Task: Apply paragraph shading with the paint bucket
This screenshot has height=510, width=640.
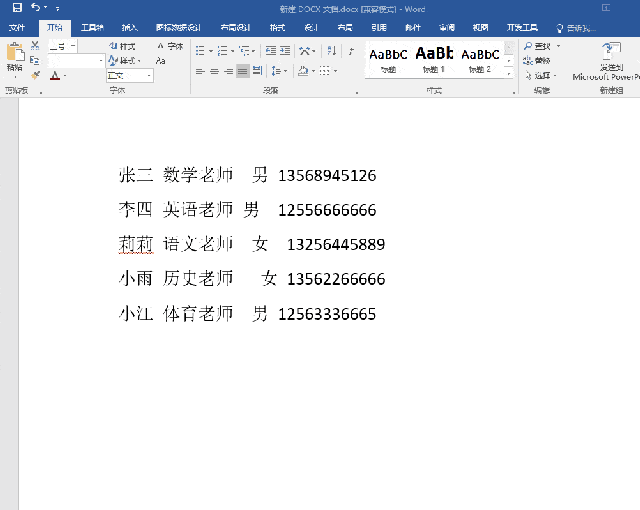Action: click(x=303, y=71)
